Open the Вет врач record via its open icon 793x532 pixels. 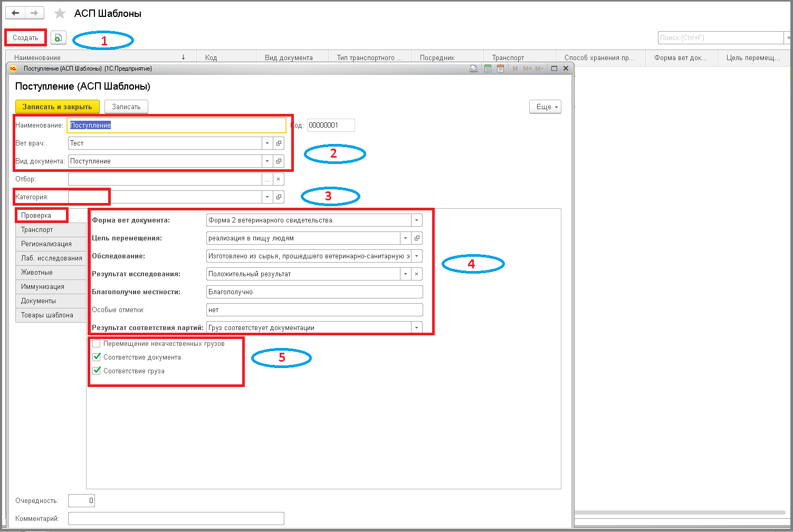tap(279, 143)
